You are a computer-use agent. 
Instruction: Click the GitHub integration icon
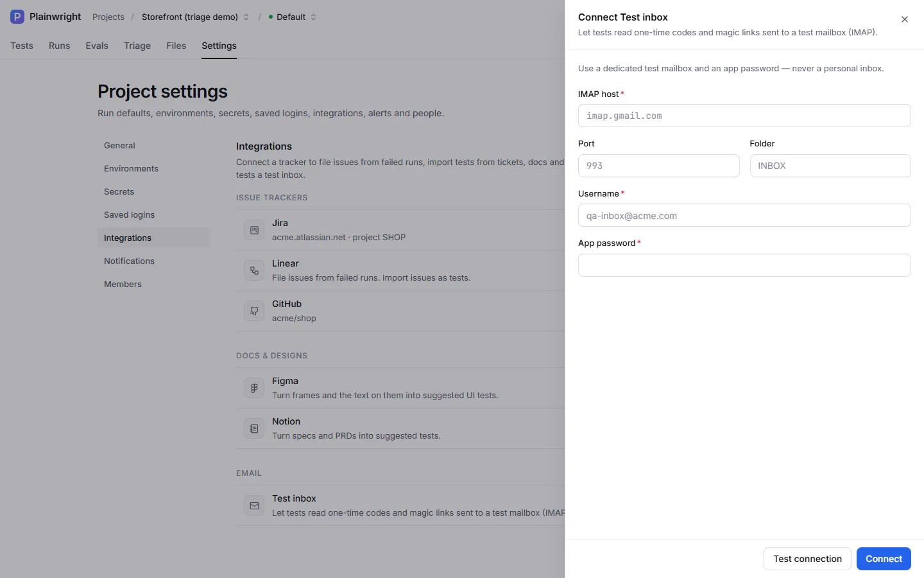[254, 311]
